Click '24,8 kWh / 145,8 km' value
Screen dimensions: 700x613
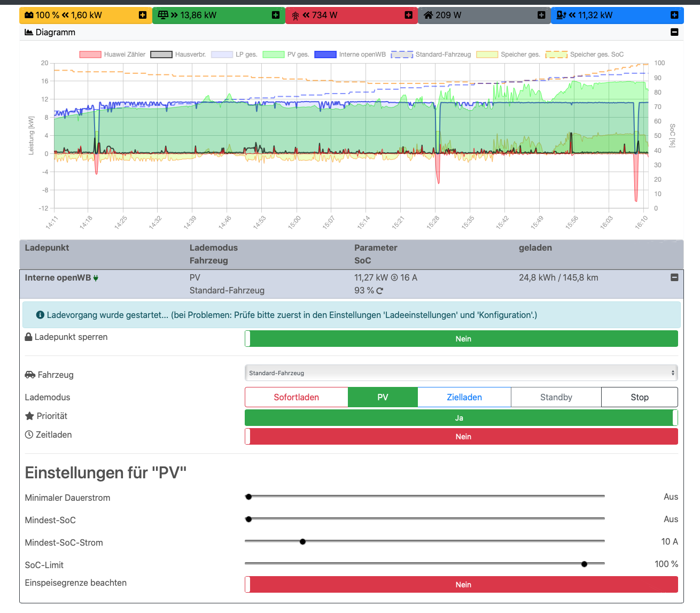558,277
